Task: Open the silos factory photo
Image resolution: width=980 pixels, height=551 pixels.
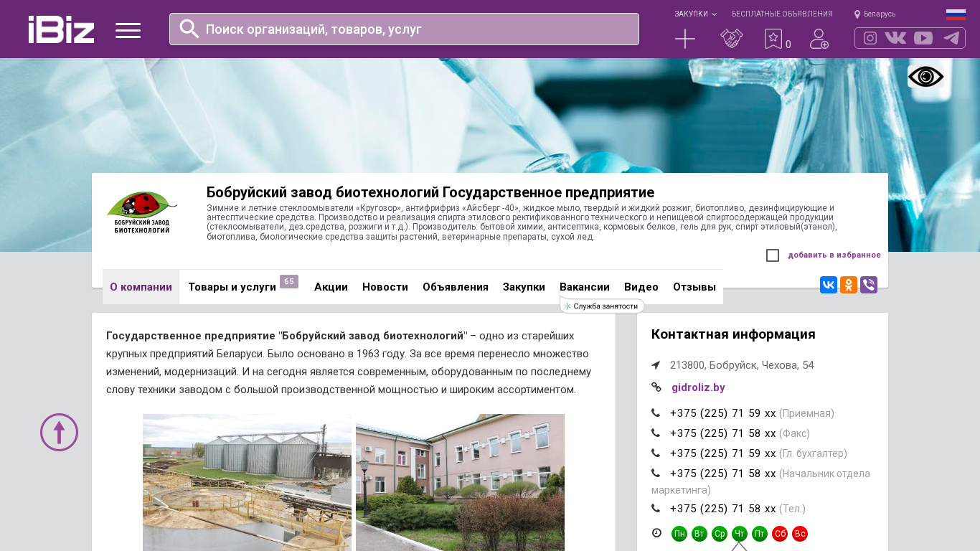Action: click(x=247, y=482)
